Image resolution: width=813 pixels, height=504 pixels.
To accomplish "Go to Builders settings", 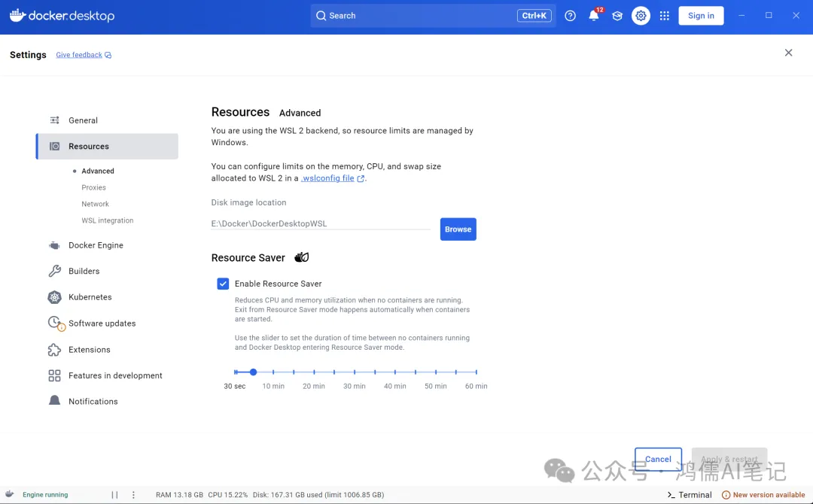I will click(108, 271).
